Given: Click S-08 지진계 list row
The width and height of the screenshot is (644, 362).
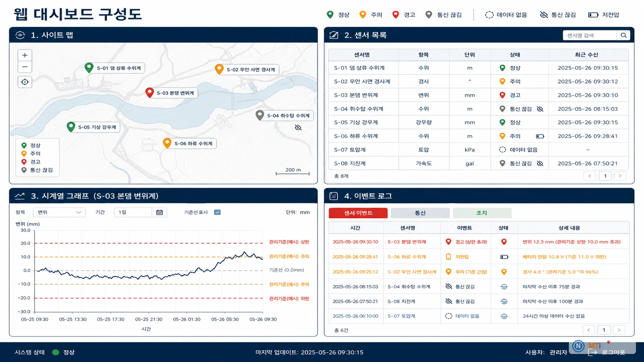Looking at the screenshot, I should pyautogui.click(x=478, y=164).
